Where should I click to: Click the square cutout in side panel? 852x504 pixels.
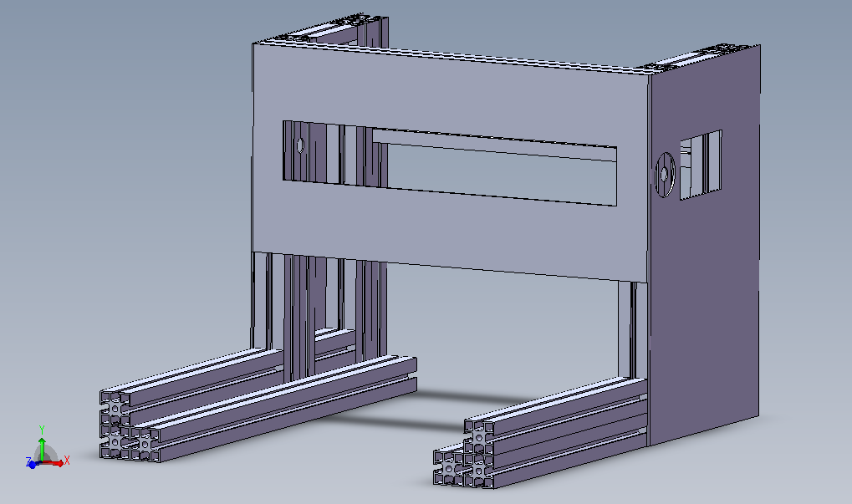[701, 164]
